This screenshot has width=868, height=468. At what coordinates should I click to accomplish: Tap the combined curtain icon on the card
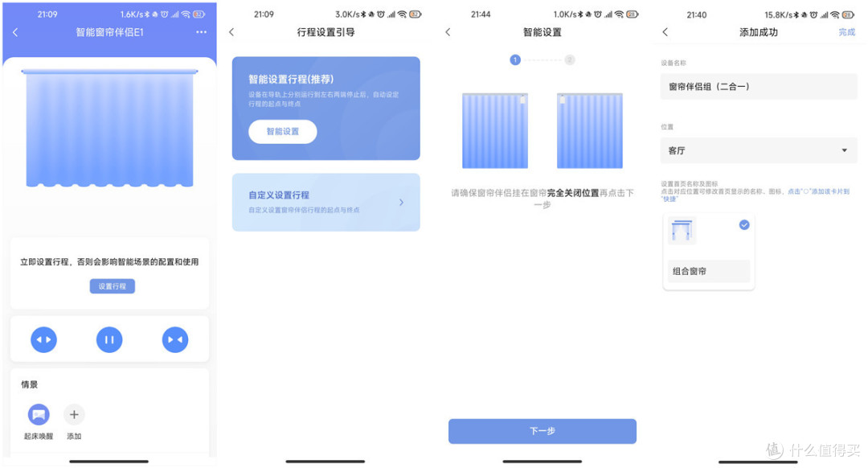pyautogui.click(x=682, y=231)
